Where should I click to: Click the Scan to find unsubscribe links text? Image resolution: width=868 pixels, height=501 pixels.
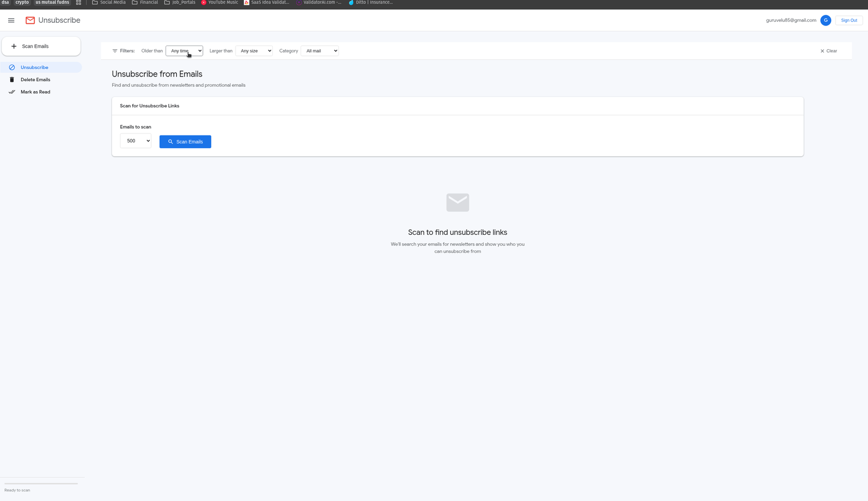(458, 233)
